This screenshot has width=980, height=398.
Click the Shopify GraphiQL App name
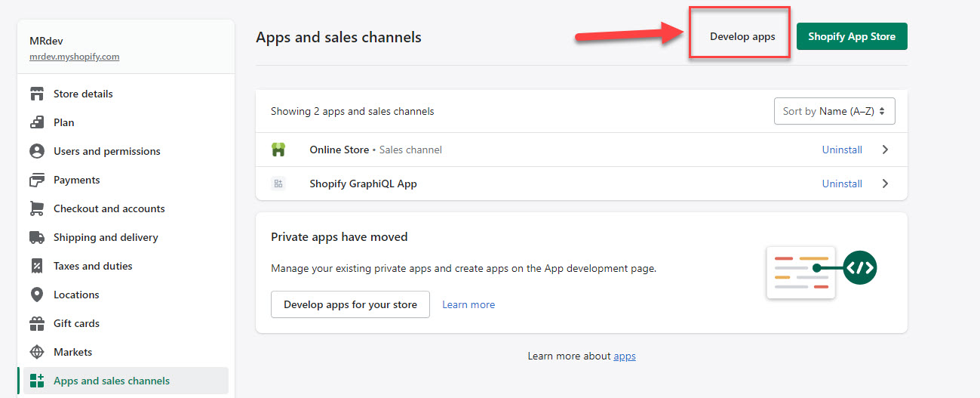(x=363, y=184)
